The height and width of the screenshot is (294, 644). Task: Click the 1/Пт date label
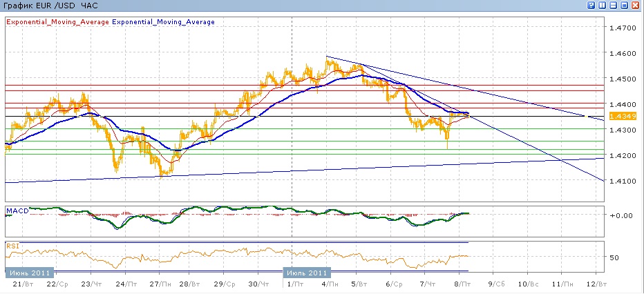pos(294,284)
